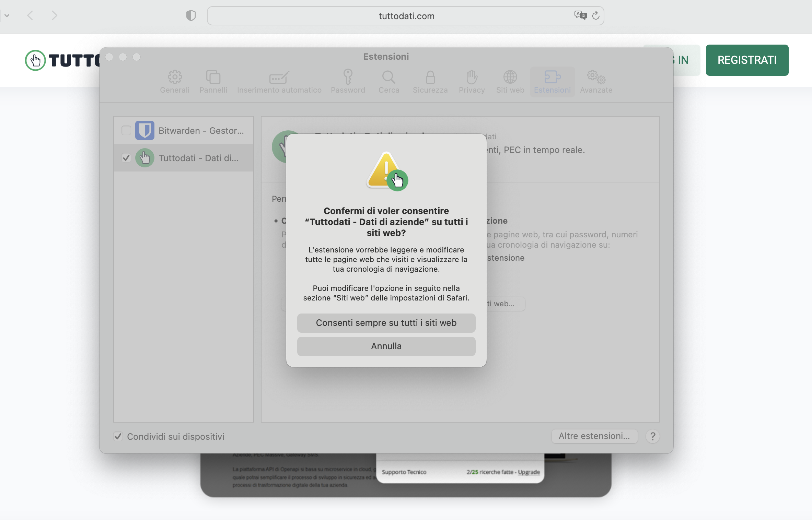
Task: Select the Password tab
Action: pyautogui.click(x=348, y=82)
